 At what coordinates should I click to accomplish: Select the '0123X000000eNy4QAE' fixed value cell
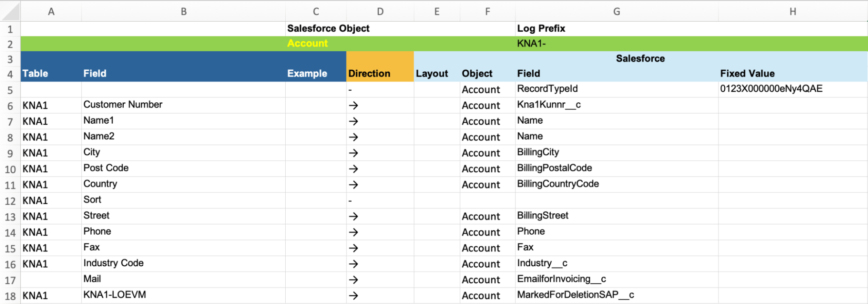793,89
